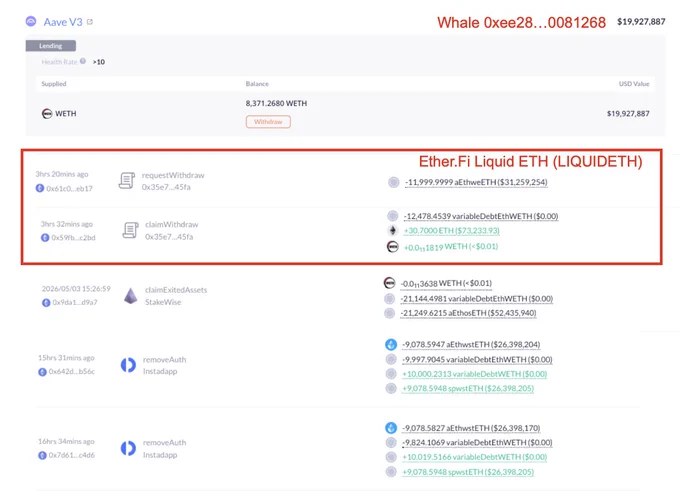
Task: Open the -21,249.6215 aEthosETH link
Action: click(x=468, y=313)
